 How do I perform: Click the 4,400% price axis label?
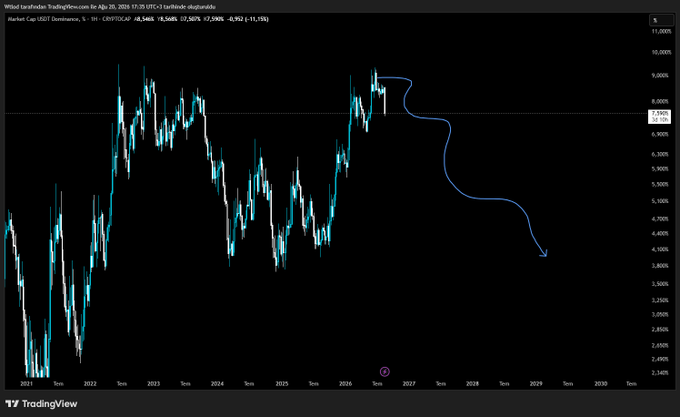tap(660, 234)
